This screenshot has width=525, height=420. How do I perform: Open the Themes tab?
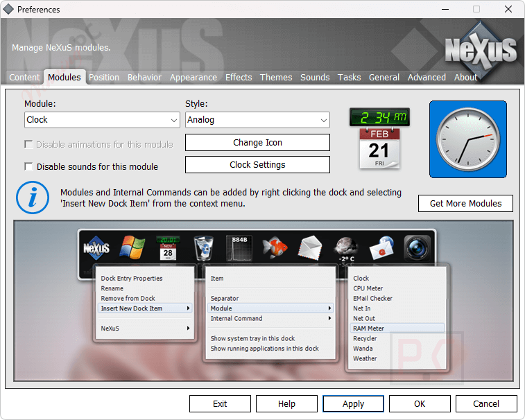click(276, 78)
